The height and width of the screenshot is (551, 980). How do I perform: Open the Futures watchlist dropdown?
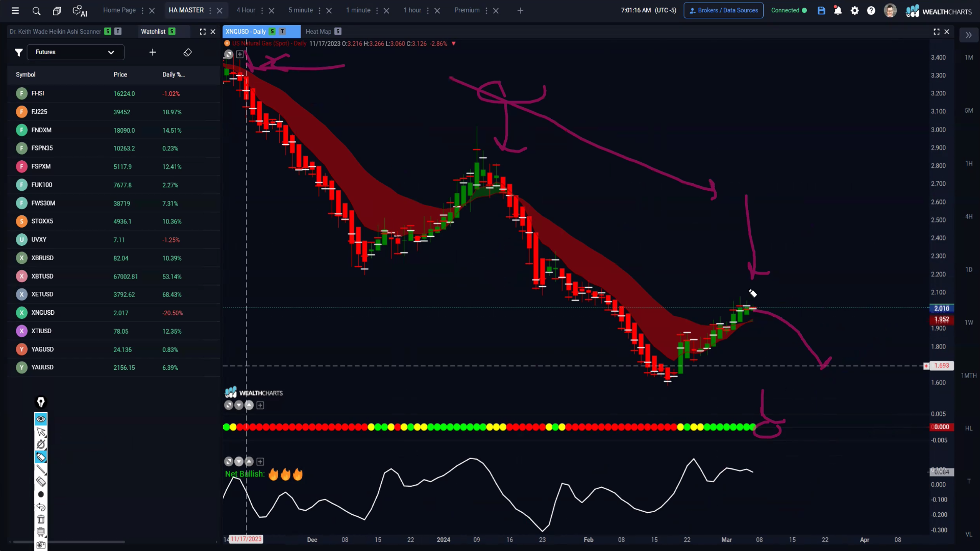(76, 52)
